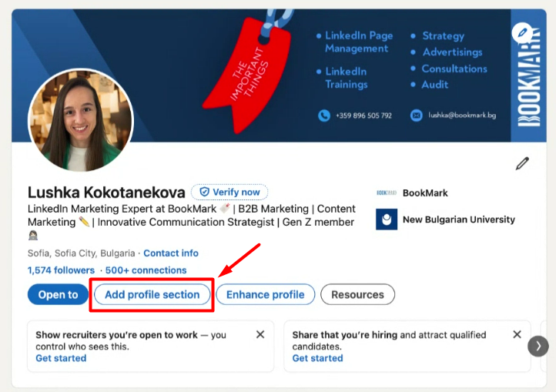Open the Contact info link
This screenshot has height=392, width=556.
click(171, 253)
